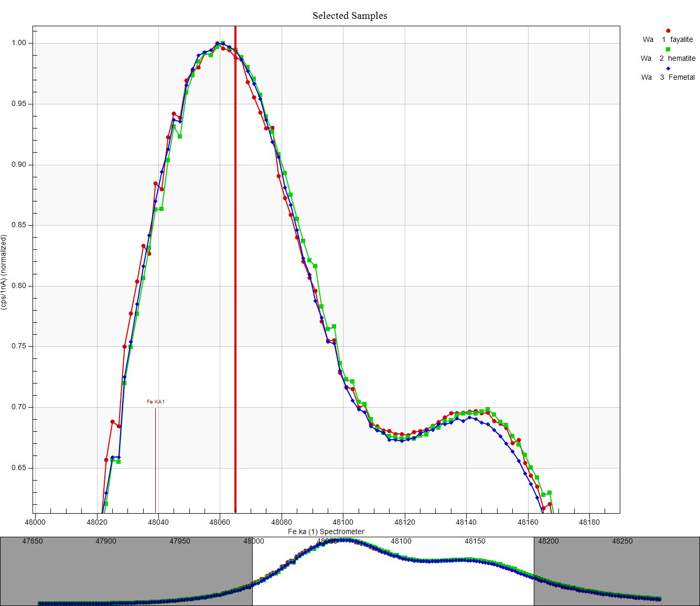Click the blue diamond Femetal legend marker

tap(668, 69)
